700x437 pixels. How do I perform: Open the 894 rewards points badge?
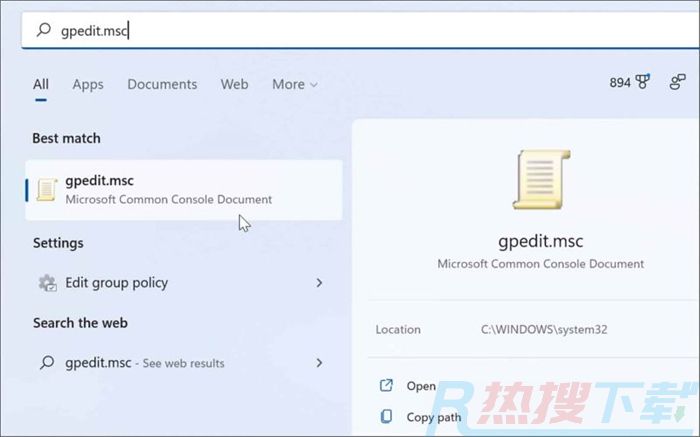(x=629, y=82)
